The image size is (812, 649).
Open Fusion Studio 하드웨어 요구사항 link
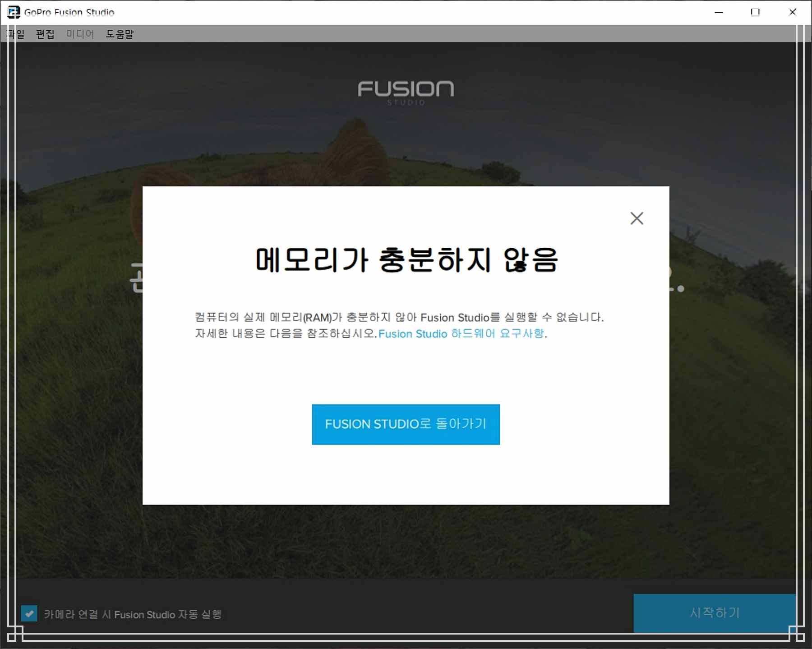pyautogui.click(x=461, y=334)
